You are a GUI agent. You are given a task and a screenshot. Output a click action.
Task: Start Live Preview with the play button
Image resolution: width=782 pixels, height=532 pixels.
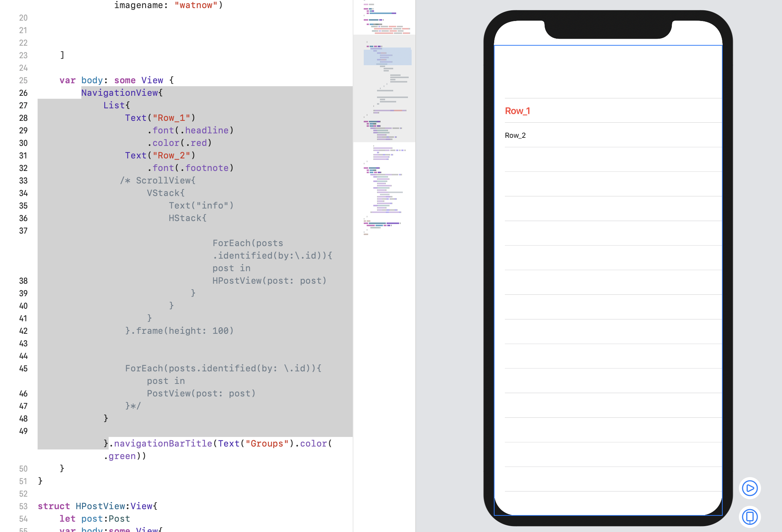tap(750, 488)
